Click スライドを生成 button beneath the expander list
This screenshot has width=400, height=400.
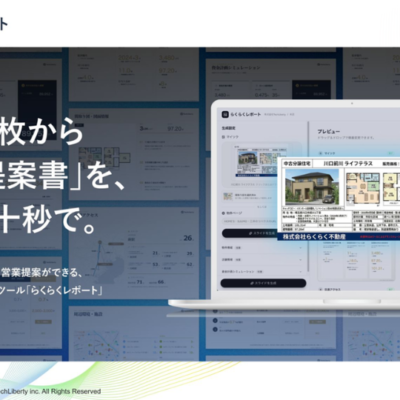(263, 283)
